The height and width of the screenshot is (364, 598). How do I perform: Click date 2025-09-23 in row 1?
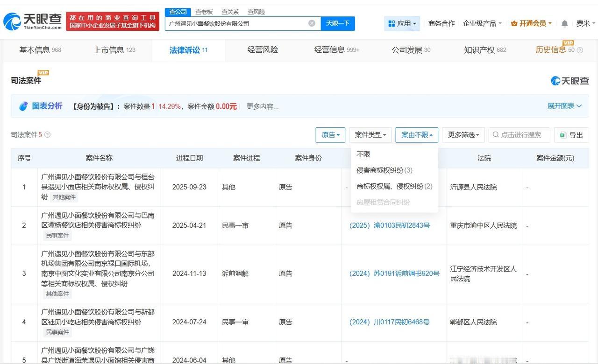click(x=189, y=187)
